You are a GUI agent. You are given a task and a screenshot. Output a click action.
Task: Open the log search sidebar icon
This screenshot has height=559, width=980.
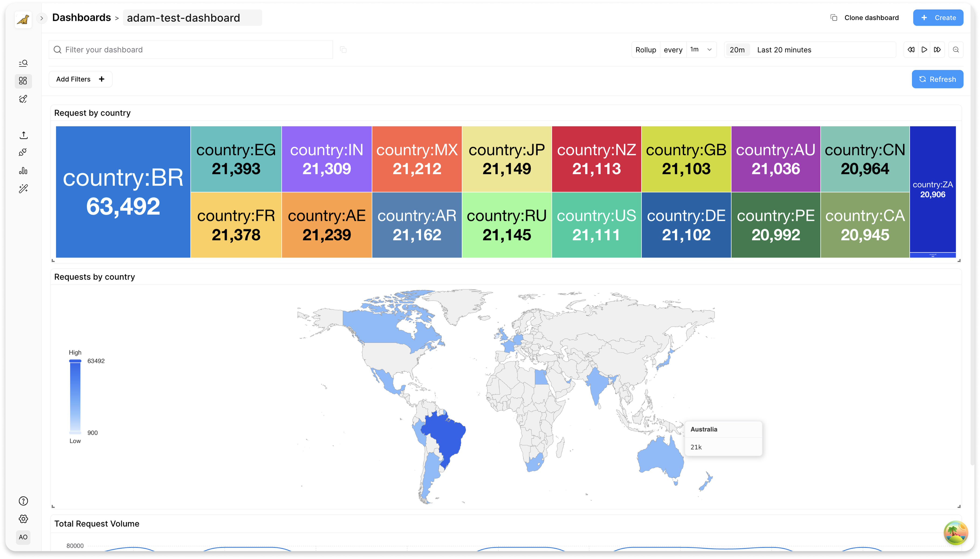click(x=23, y=63)
